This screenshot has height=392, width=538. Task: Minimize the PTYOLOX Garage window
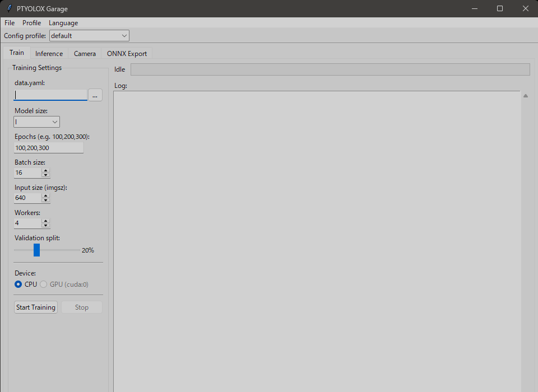pos(475,8)
